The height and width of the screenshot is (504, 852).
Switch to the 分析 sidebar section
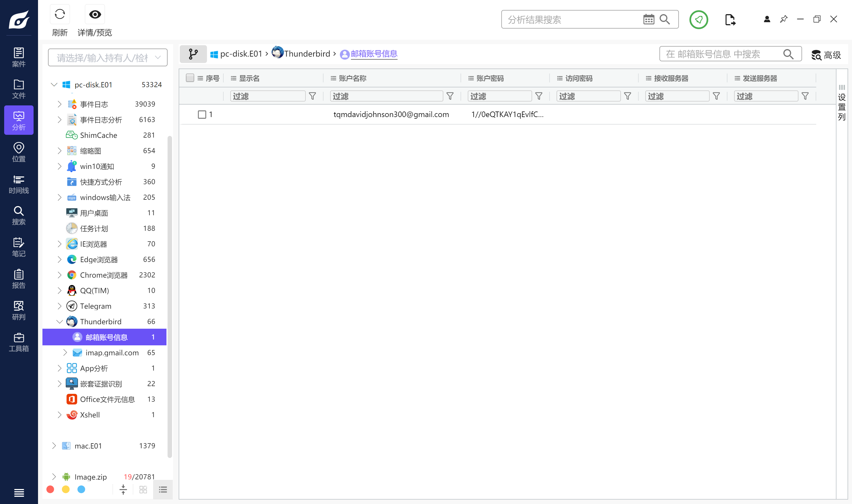click(19, 120)
